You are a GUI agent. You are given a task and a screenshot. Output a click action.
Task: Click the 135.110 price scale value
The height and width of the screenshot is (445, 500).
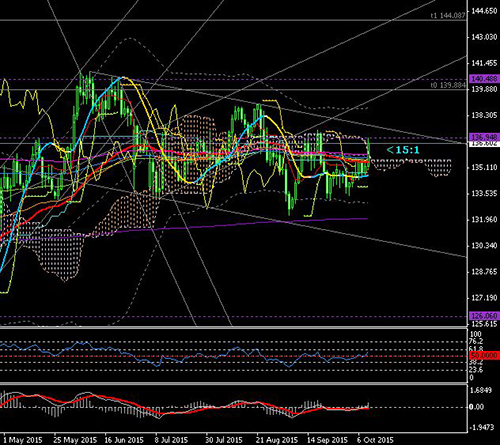[484, 167]
